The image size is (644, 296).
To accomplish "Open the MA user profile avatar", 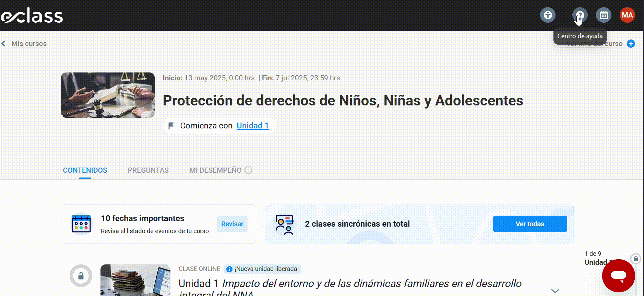I will pos(627,15).
